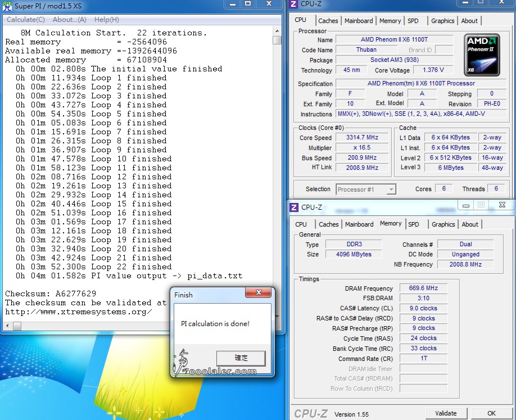This screenshot has width=516, height=420.
Task: Click the Package value 'Socket AM3 (938)'
Action: pyautogui.click(x=394, y=60)
